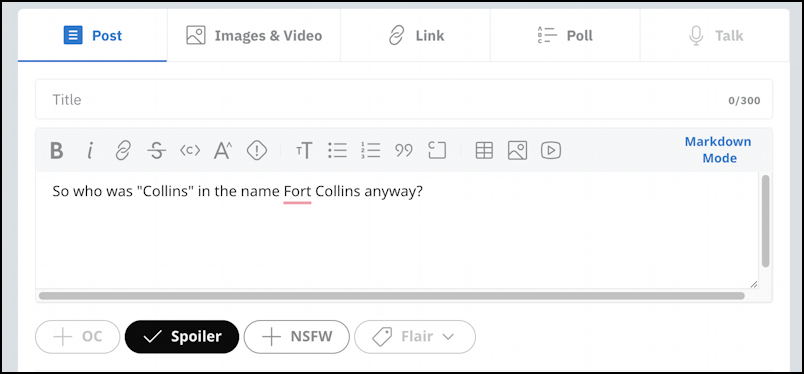Mark selected text as spoiler
This screenshot has height=374, width=804.
[x=257, y=150]
